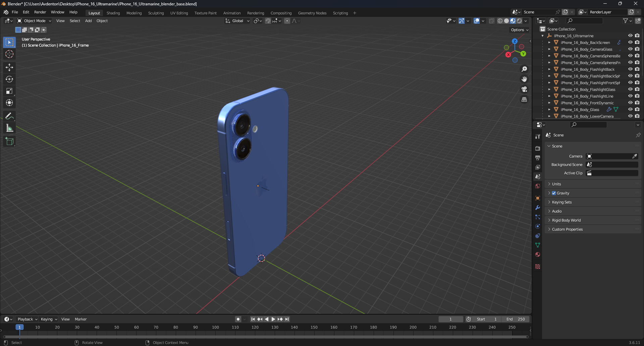Toggle auto keying record button
644x346 pixels.
(238, 319)
